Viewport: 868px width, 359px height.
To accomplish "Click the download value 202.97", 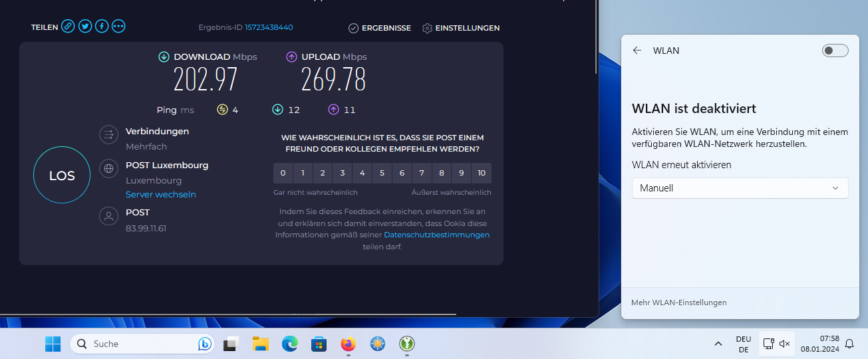I will point(206,80).
